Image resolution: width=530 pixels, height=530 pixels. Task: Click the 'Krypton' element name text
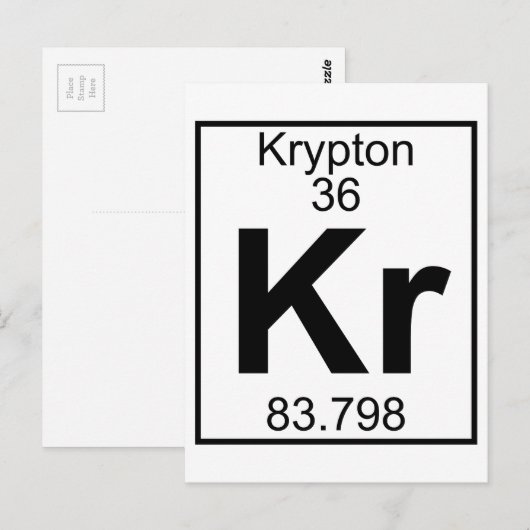tap(336, 152)
